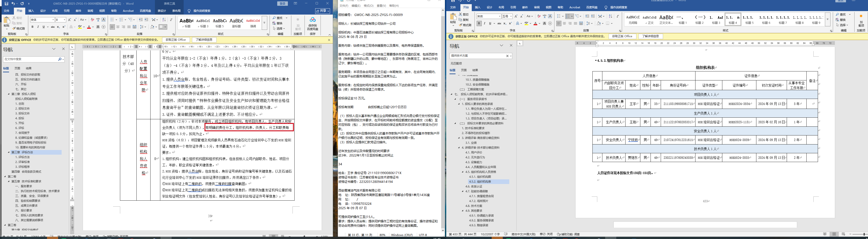
Task: Click Replace (替换) in right Word ribbon
Action: tap(841, 20)
